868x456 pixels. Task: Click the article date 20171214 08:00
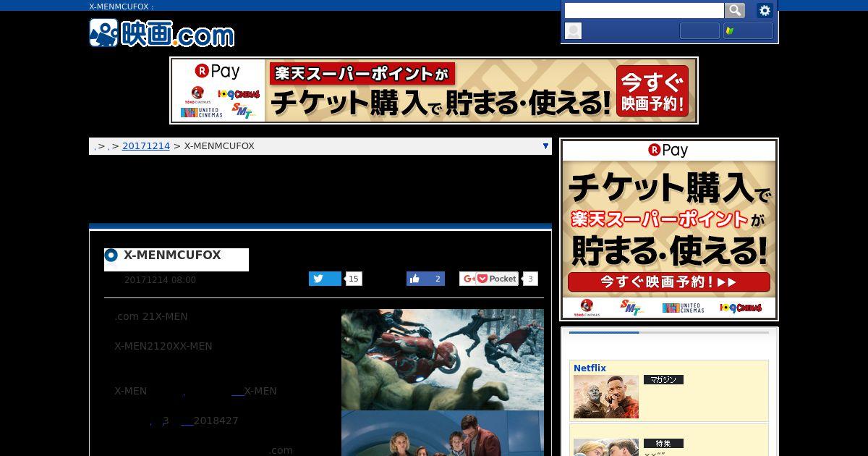[160, 280]
